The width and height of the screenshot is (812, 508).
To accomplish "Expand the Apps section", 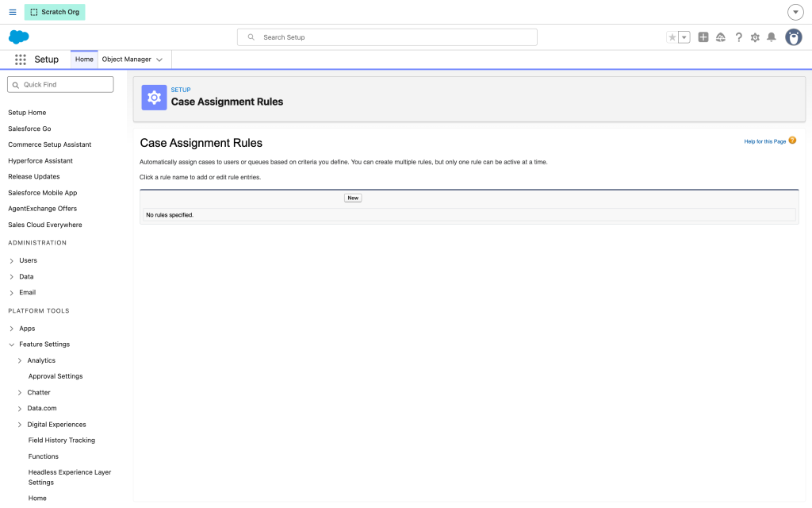I will pyautogui.click(x=11, y=329).
